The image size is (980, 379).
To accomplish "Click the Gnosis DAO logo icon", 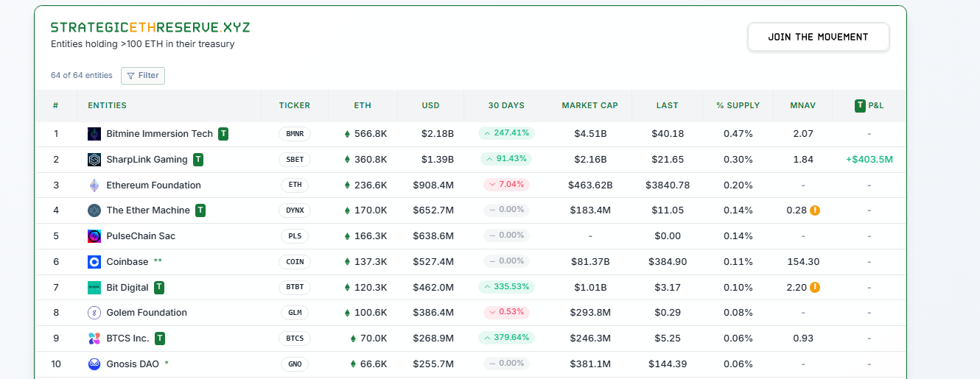I will tap(94, 364).
